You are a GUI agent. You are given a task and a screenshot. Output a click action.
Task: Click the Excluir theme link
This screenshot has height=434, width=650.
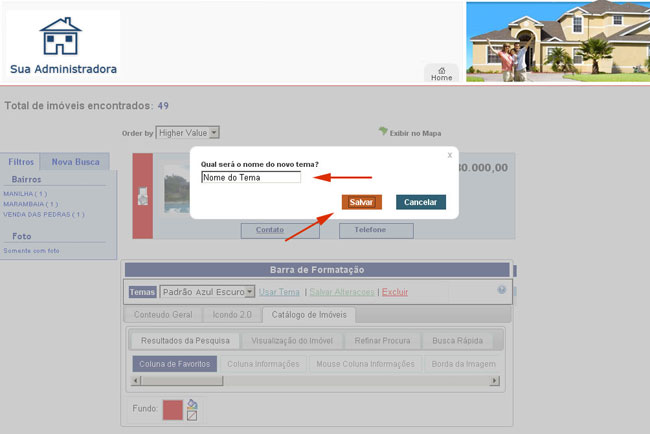tap(395, 292)
